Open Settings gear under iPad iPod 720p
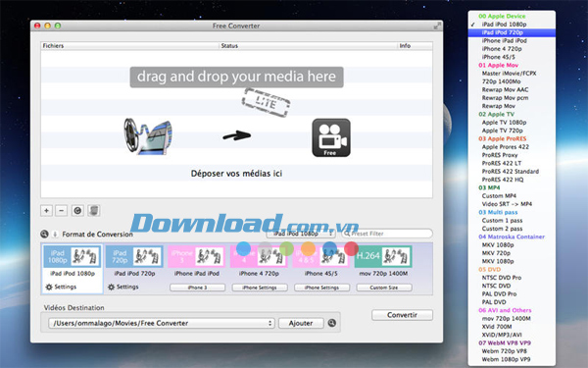Viewport: 588px width, 368px height. tap(123, 287)
